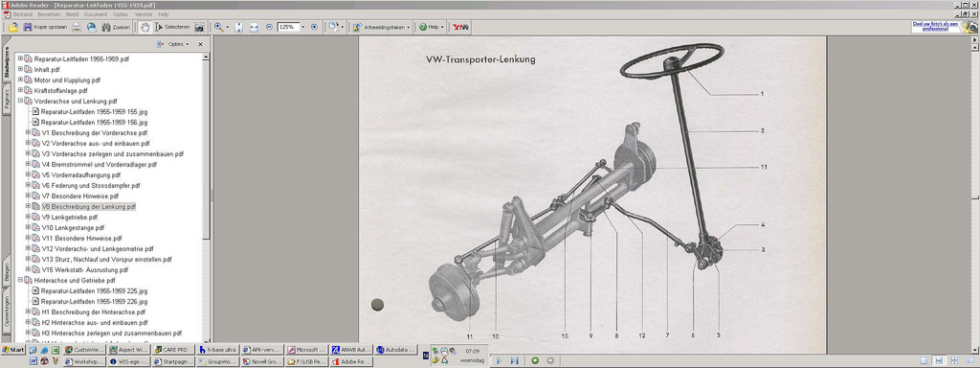The height and width of the screenshot is (368, 980).
Task: Open bookmarks panel Opties dropdown
Action: [x=178, y=44]
